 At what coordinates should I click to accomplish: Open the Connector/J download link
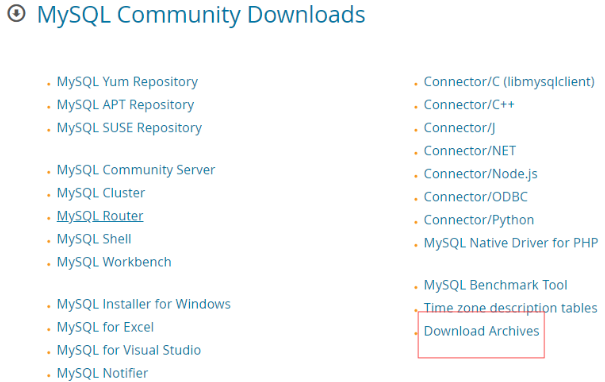click(x=459, y=128)
